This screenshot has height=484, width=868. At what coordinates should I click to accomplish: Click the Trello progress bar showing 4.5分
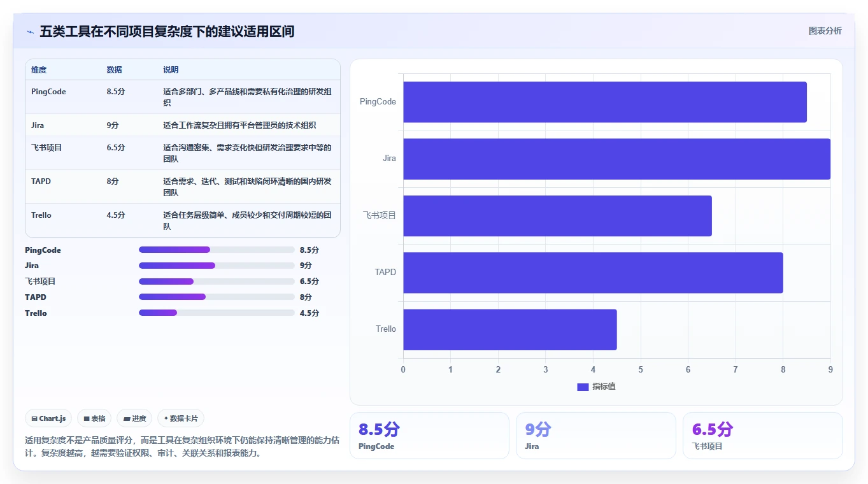[x=217, y=313]
